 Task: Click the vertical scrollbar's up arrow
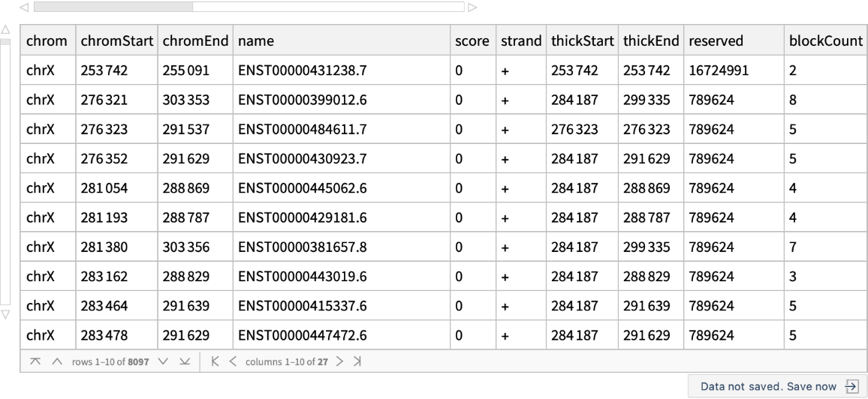(x=6, y=30)
